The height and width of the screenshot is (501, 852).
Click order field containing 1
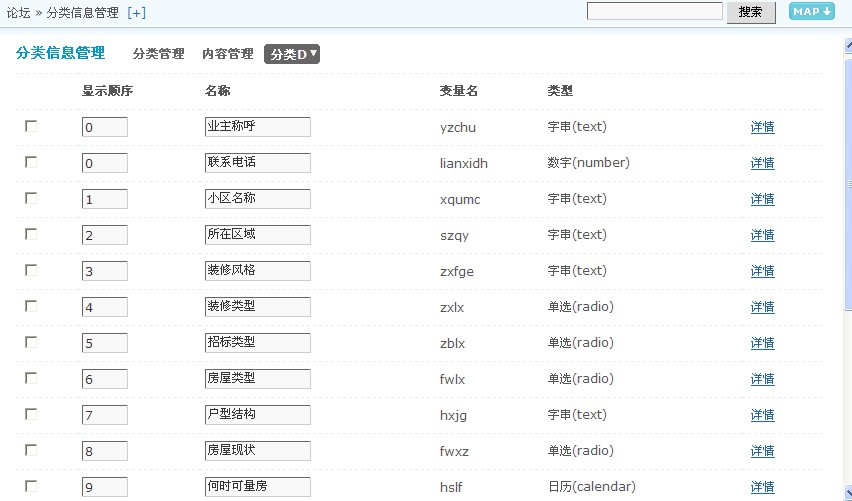(x=105, y=199)
